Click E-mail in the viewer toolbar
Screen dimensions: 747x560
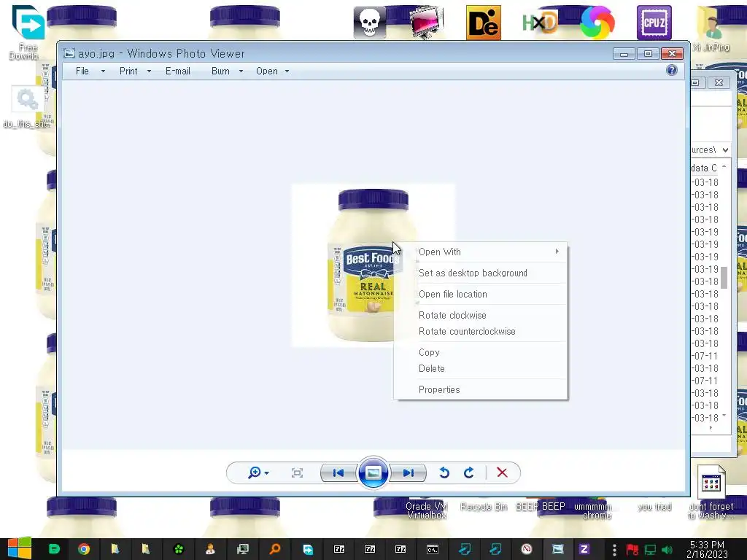[178, 71]
